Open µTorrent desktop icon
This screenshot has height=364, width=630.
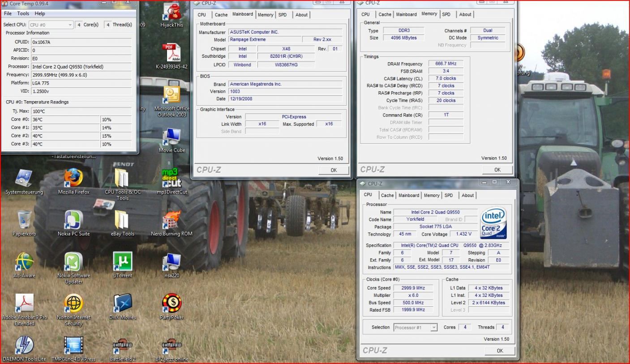[122, 265]
